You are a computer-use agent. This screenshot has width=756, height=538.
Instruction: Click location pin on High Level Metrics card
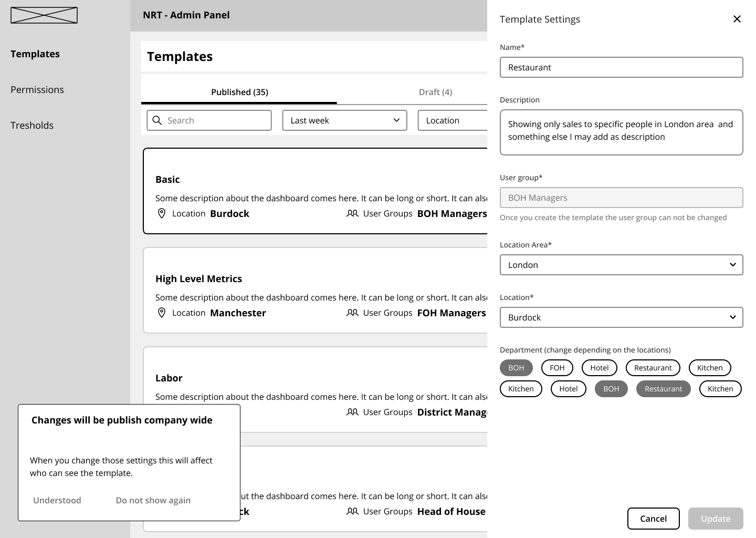coord(162,313)
